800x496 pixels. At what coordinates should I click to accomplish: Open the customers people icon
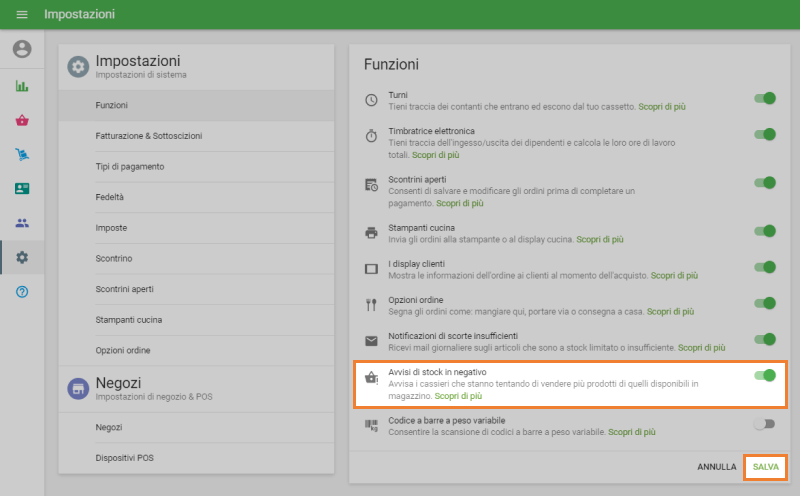(x=22, y=223)
